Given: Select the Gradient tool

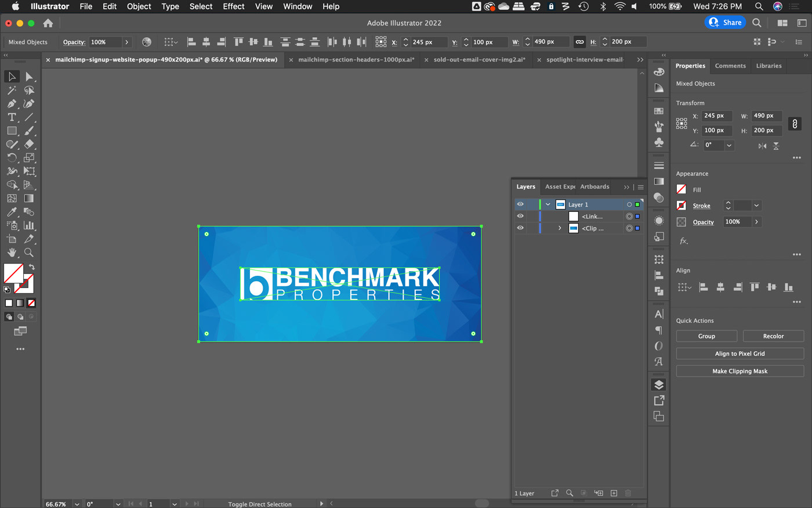Looking at the screenshot, I should coord(29,199).
